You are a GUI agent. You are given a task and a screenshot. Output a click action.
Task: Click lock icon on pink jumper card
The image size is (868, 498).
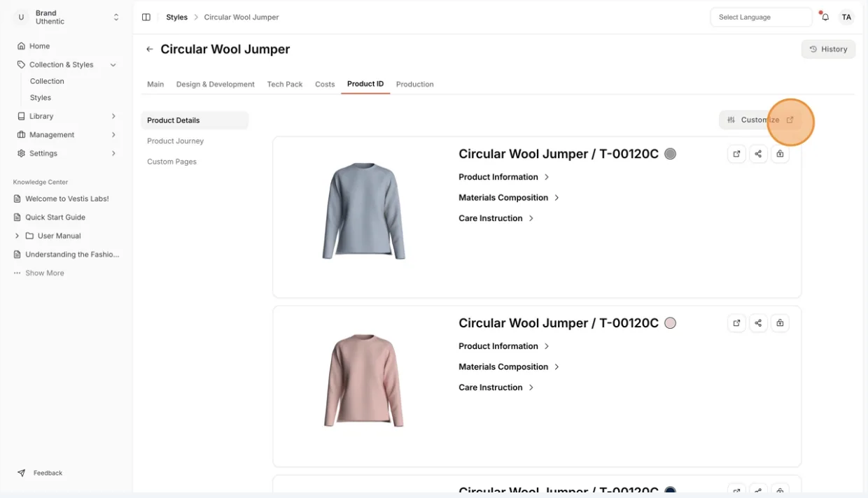[x=780, y=323]
